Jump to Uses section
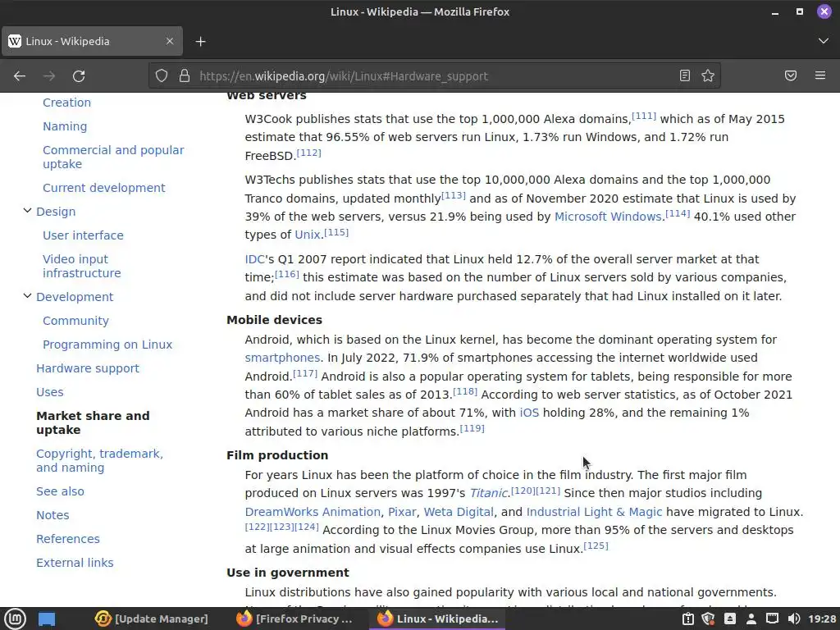This screenshot has width=840, height=630. [50, 392]
